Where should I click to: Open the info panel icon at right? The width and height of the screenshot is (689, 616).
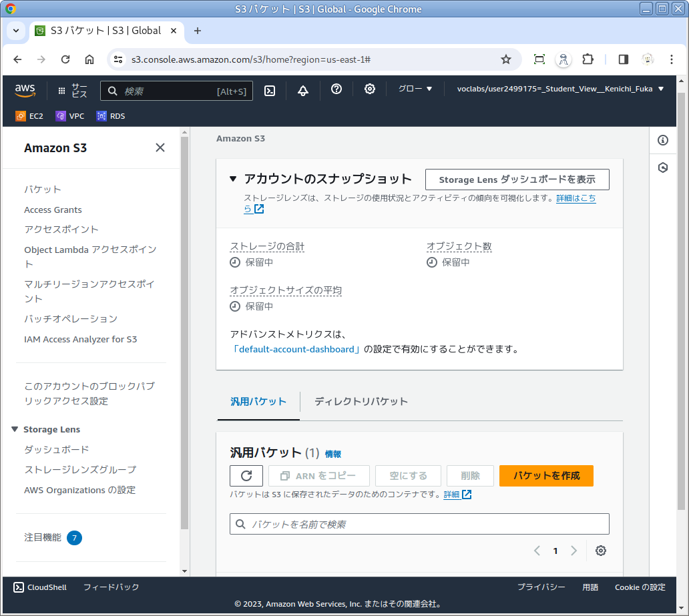[x=663, y=140]
